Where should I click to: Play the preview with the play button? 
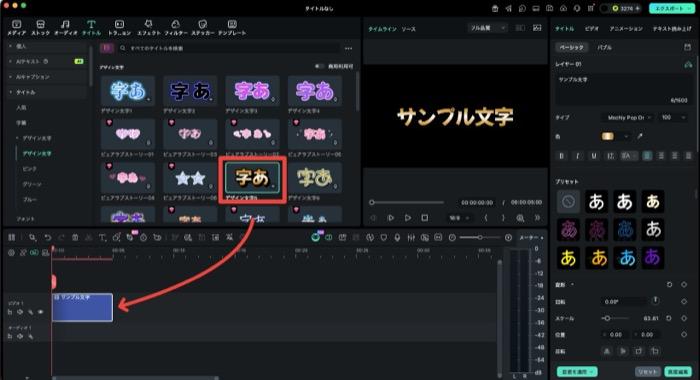click(407, 218)
